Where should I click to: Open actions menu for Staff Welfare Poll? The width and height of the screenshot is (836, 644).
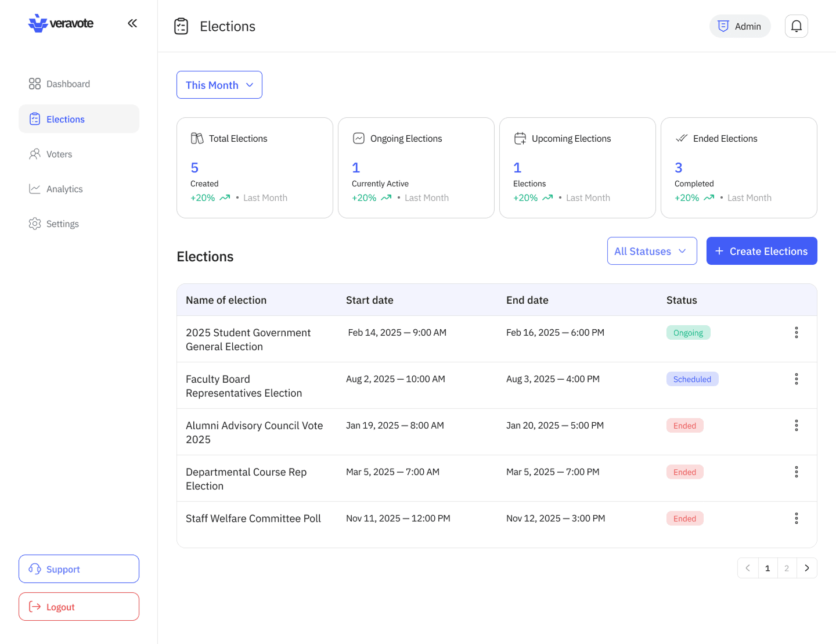[796, 519]
